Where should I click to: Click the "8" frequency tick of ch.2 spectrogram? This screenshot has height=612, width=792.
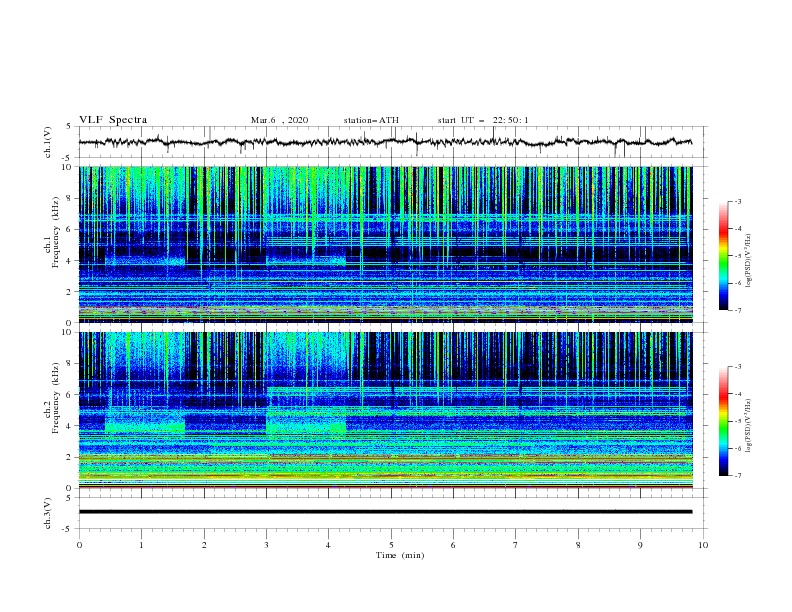[70, 364]
